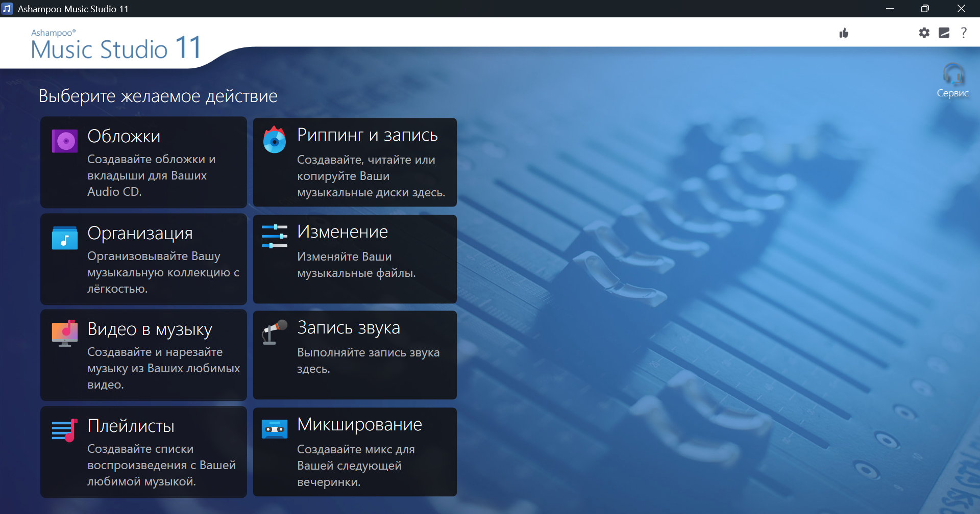Screen dimensions: 980x514
Task: Click the headphones Сервис icon
Action: click(x=953, y=74)
